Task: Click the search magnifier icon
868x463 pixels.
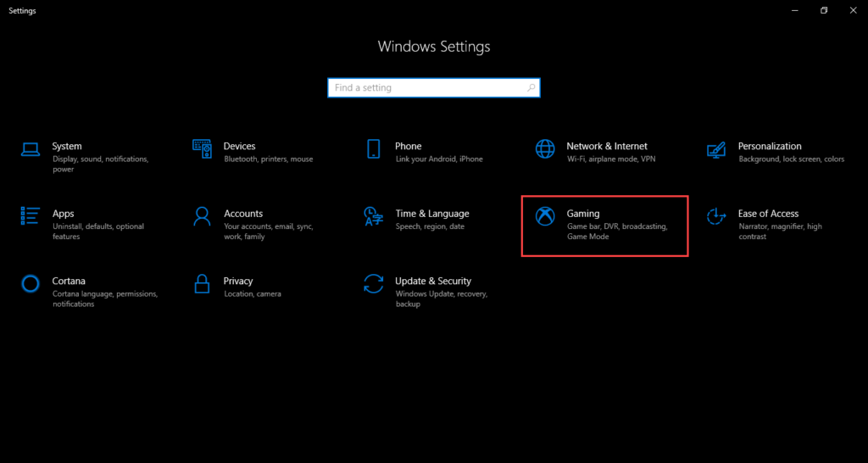Action: point(531,87)
